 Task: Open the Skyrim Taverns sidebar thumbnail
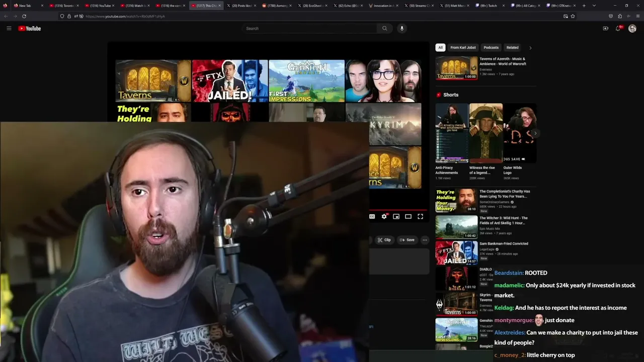tap(456, 304)
